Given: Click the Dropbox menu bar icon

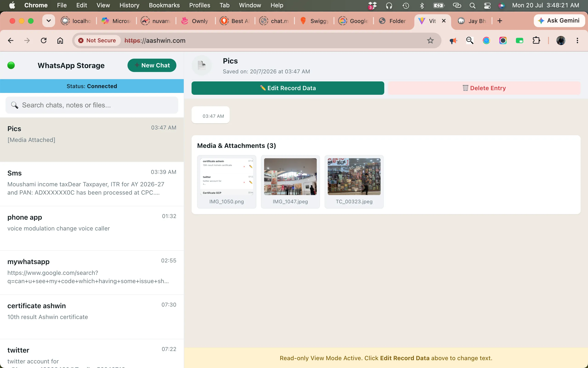Looking at the screenshot, I should 372,5.
